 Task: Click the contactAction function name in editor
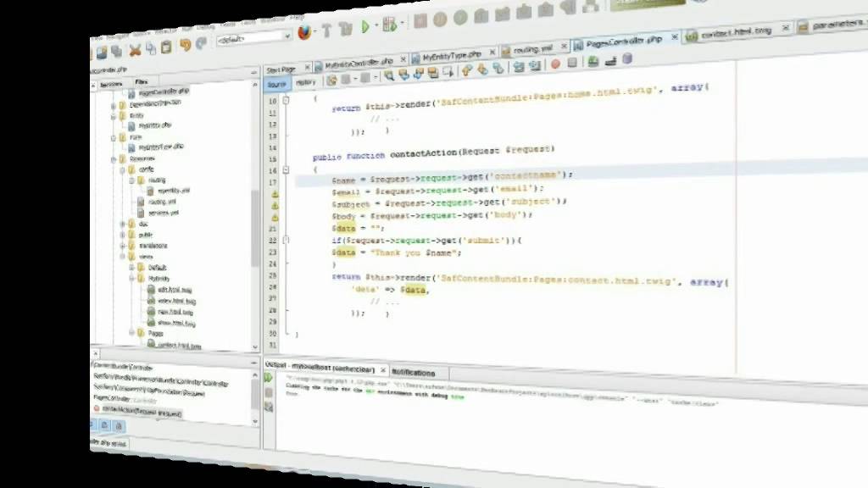(424, 153)
